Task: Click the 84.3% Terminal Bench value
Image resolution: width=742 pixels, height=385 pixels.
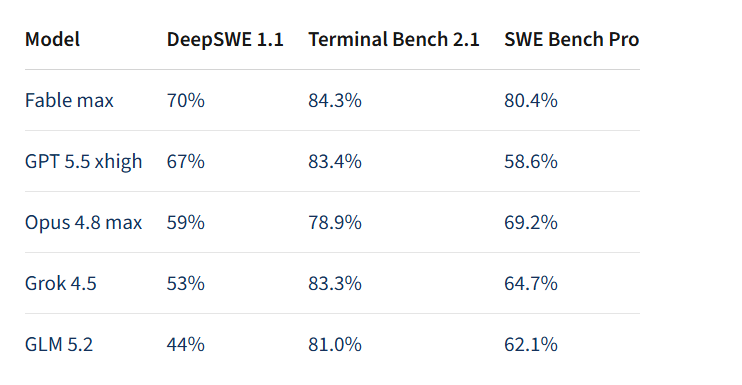Action: 335,100
